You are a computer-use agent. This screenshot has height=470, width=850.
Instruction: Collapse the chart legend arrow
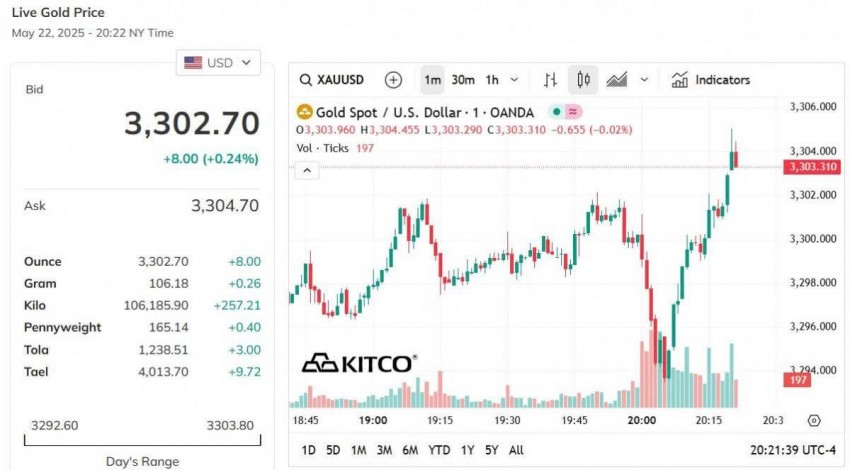307,170
